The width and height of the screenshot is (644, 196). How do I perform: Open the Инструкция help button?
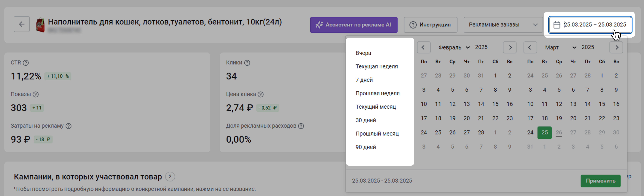pos(431,25)
